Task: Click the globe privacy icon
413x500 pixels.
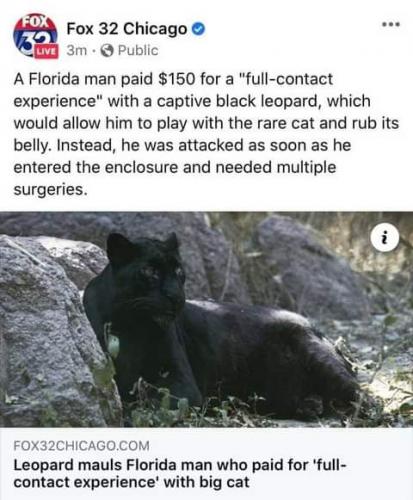Action: pyautogui.click(x=107, y=51)
